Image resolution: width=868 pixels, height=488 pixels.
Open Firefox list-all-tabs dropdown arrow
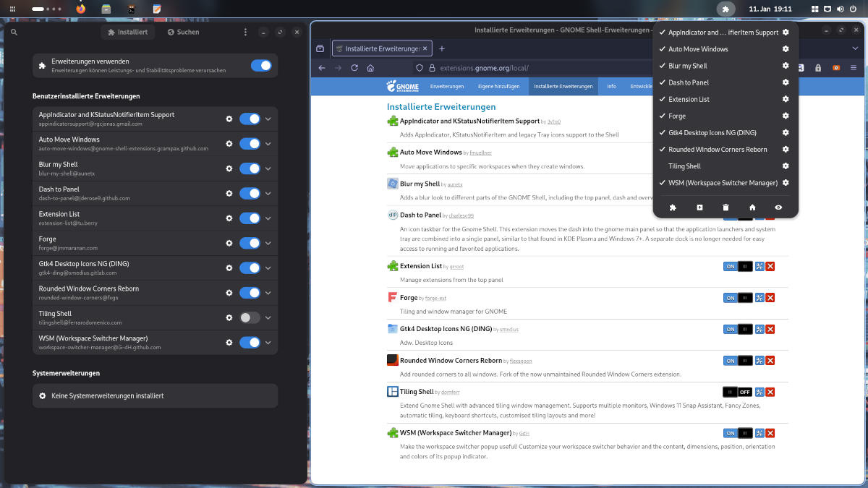coord(854,48)
